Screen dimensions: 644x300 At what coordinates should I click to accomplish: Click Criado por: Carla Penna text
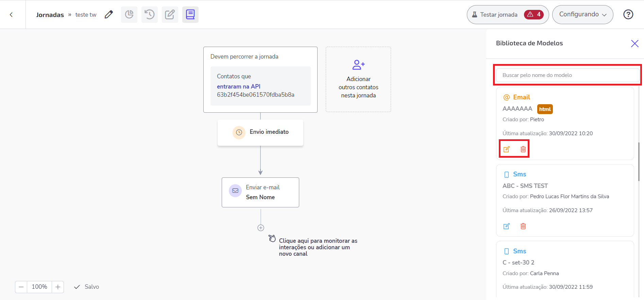[x=530, y=273]
